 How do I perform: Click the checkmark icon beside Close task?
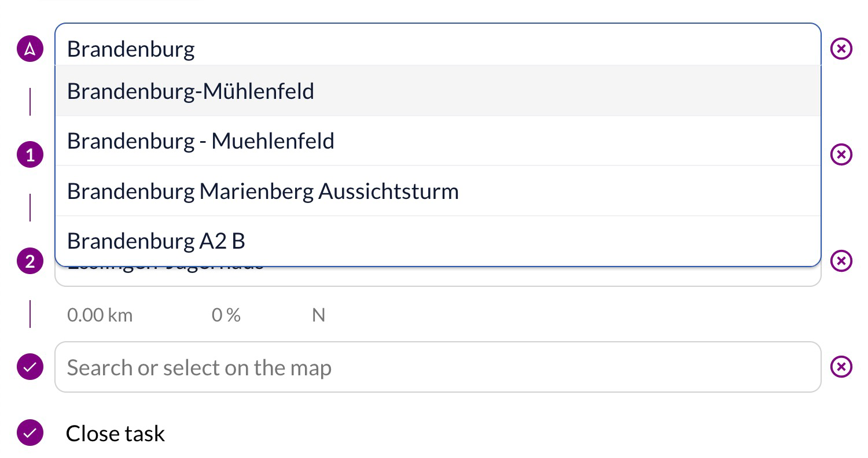pyautogui.click(x=30, y=433)
